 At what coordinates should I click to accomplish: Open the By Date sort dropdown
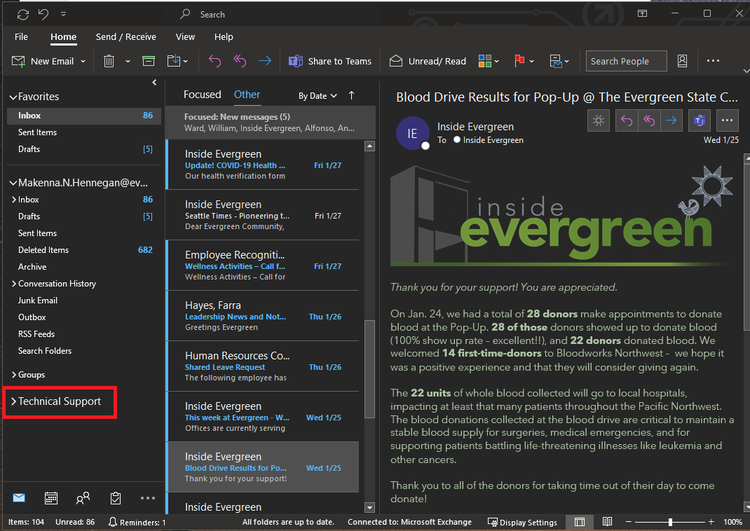[x=318, y=96]
